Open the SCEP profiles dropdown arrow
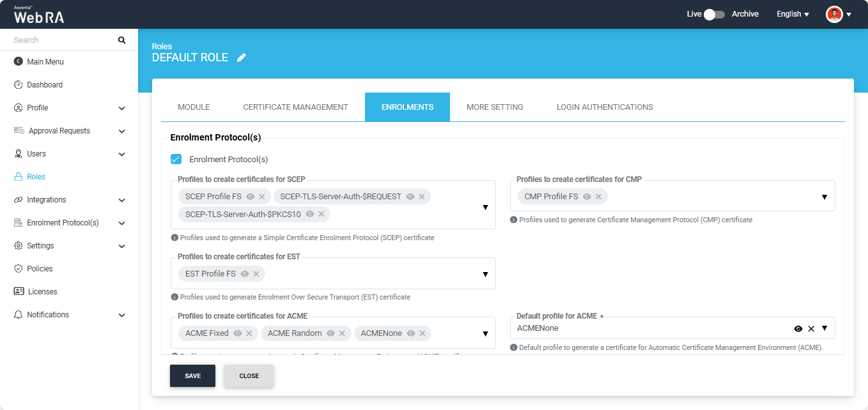The image size is (868, 410). coord(485,207)
